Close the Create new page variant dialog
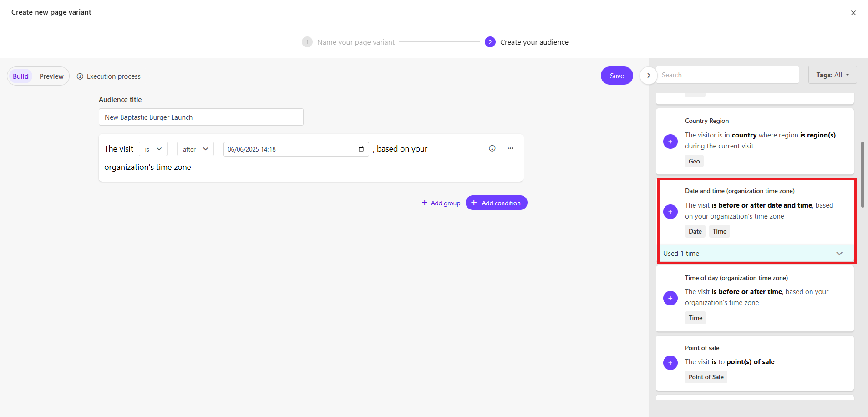 coord(853,13)
